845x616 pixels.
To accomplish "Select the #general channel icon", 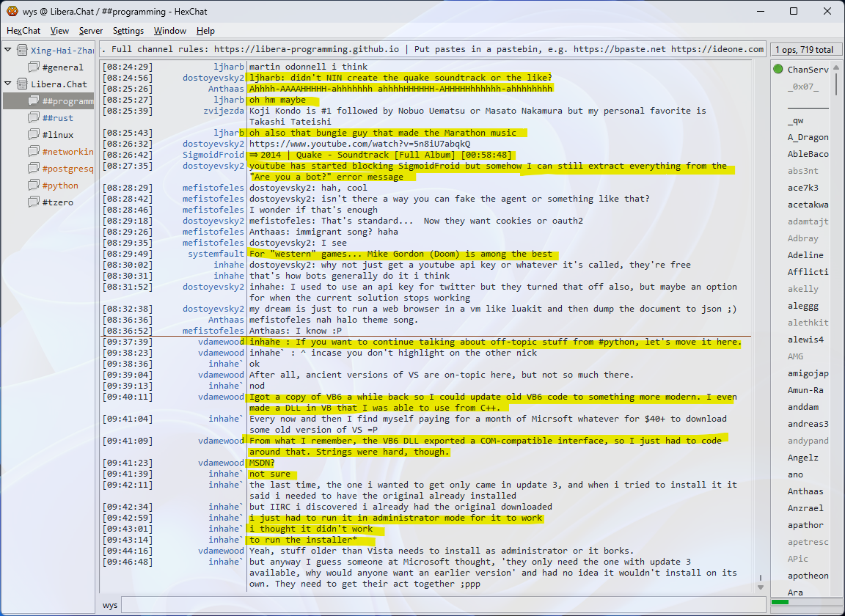I will click(33, 67).
